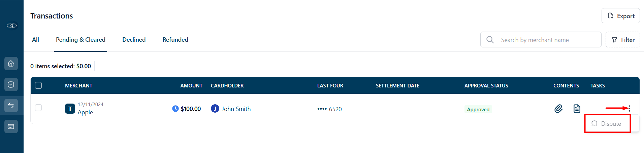Open the document receipt icon
644x153 pixels.
point(577,109)
